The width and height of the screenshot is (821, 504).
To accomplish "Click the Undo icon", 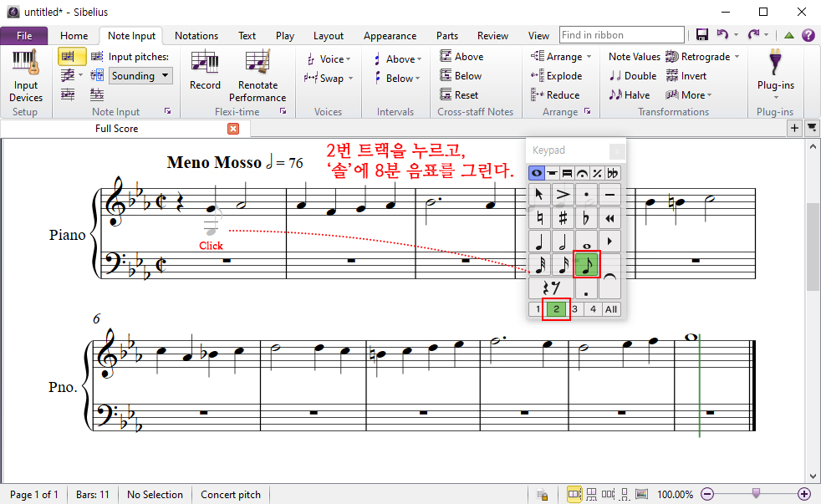I will click(x=722, y=34).
